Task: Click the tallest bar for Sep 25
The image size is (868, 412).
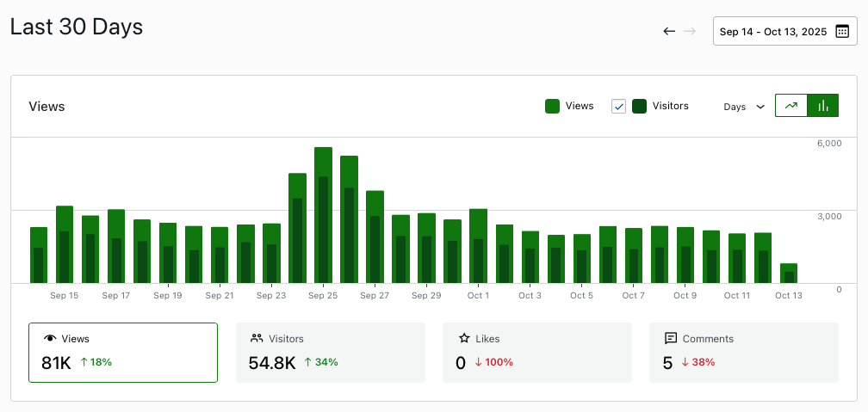Action: pyautogui.click(x=323, y=215)
